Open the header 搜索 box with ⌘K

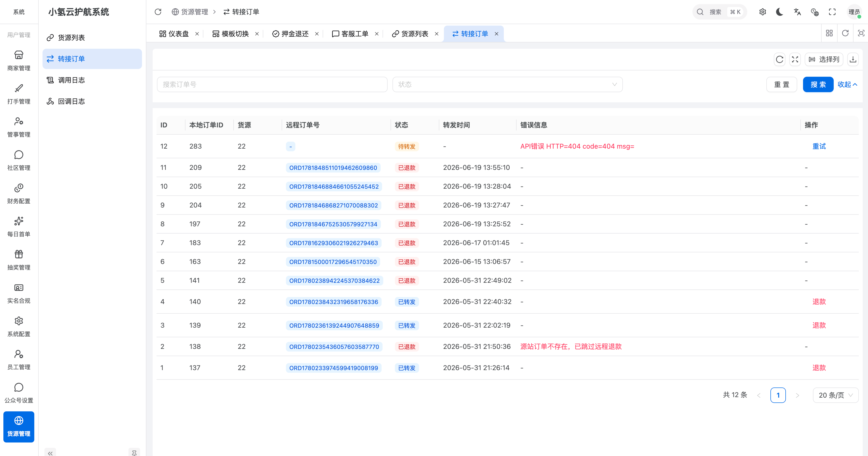pos(720,12)
